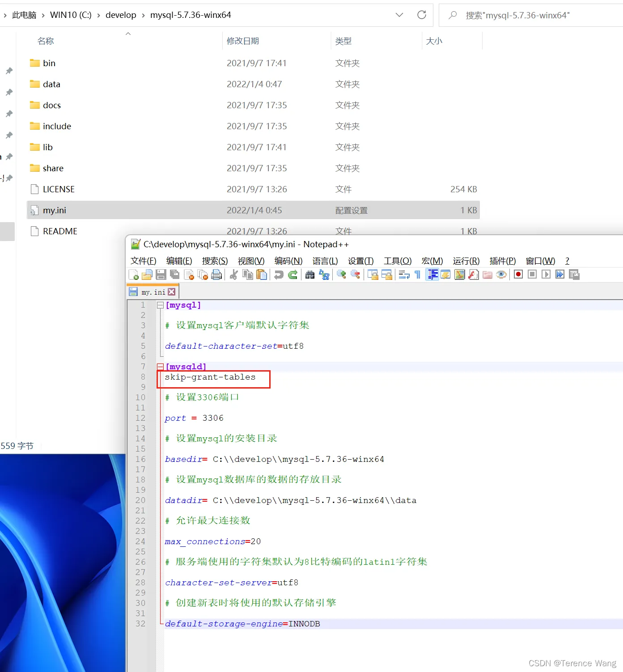The height and width of the screenshot is (672, 623).
Task: Expand the Explorer address bar history dropdown
Action: pos(399,15)
